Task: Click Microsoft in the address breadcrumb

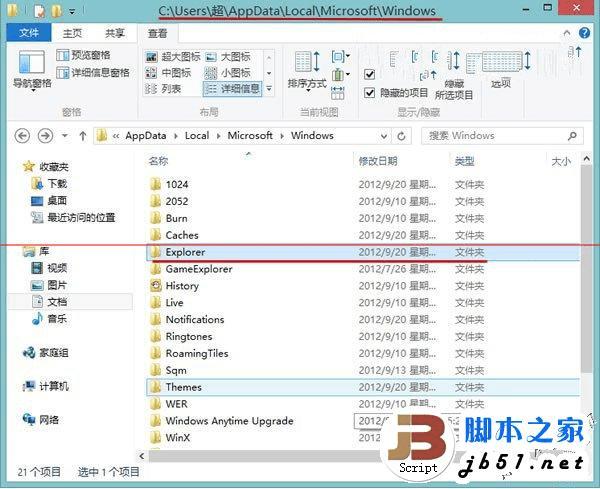Action: pos(250,136)
